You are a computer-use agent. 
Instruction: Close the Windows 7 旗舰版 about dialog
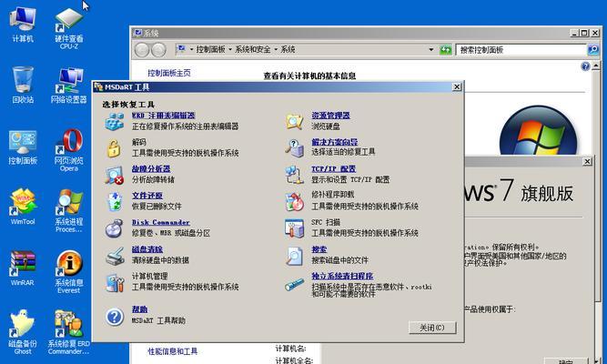587,161
